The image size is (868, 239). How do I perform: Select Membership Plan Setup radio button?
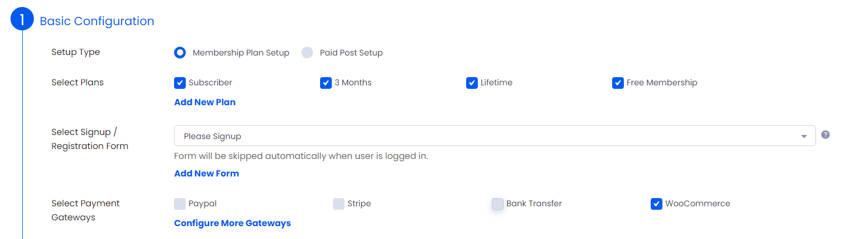click(180, 53)
